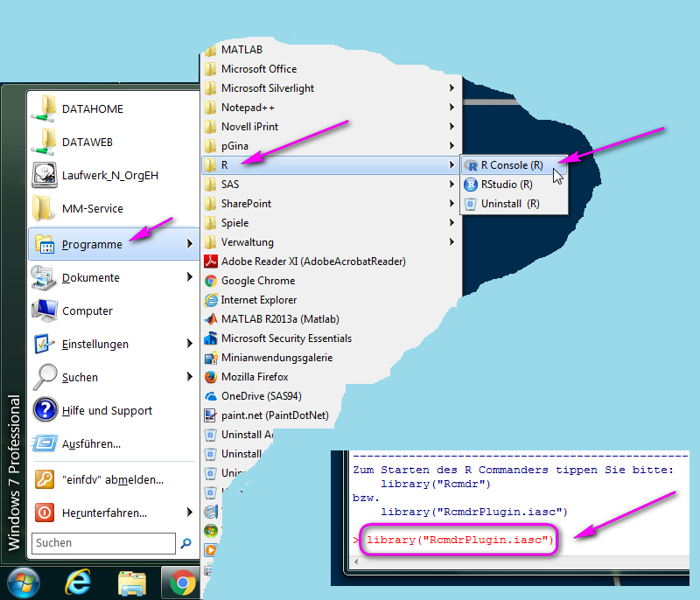Launch paint.net (PaintDotNet)
700x600 pixels.
tap(275, 415)
